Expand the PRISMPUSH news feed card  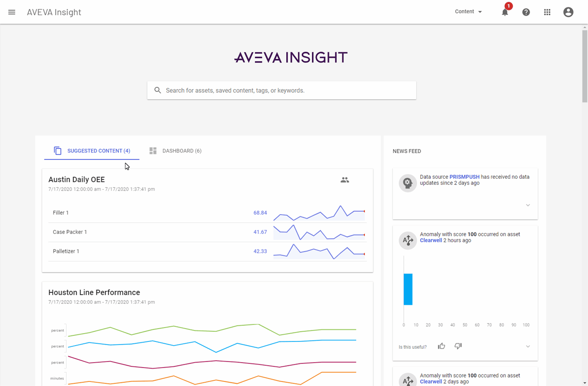pos(528,205)
